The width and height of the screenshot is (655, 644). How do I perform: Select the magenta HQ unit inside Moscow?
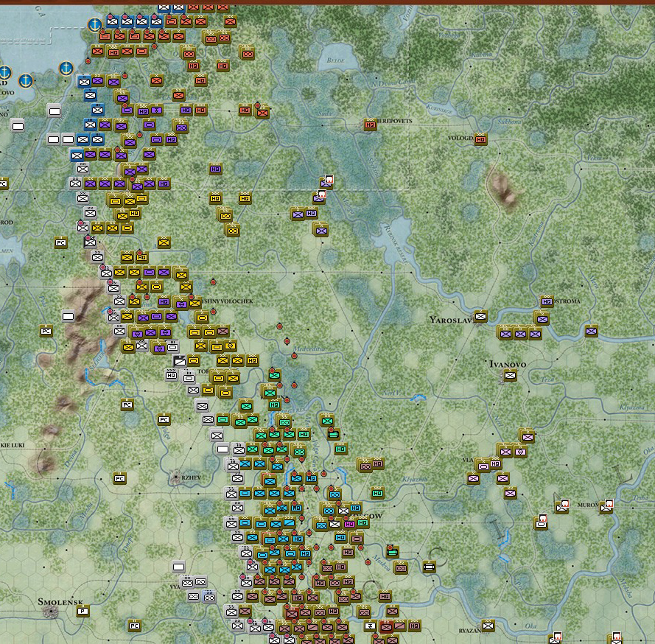coord(348,522)
